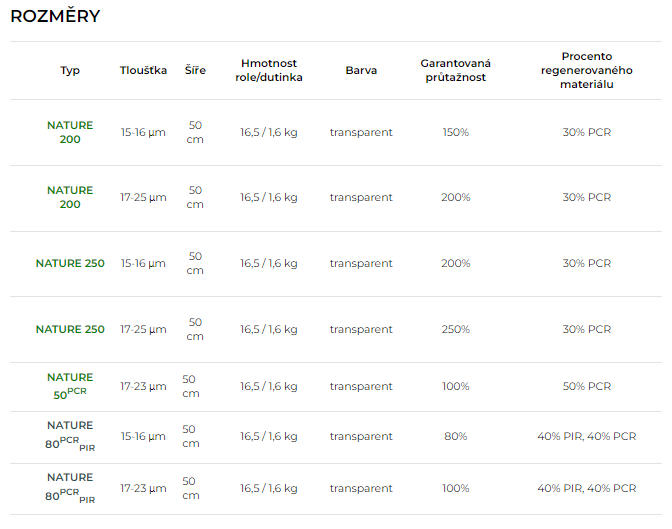
Task: Click the Typ column header
Action: 70,71
